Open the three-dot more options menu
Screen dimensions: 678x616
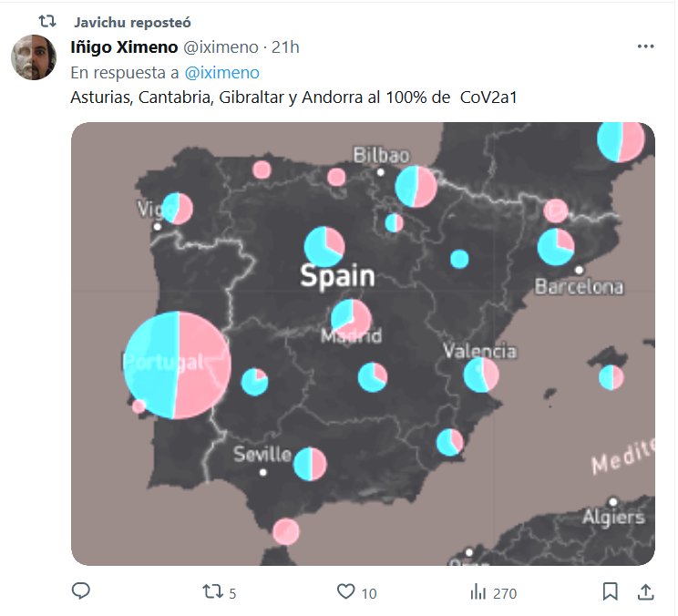[645, 46]
